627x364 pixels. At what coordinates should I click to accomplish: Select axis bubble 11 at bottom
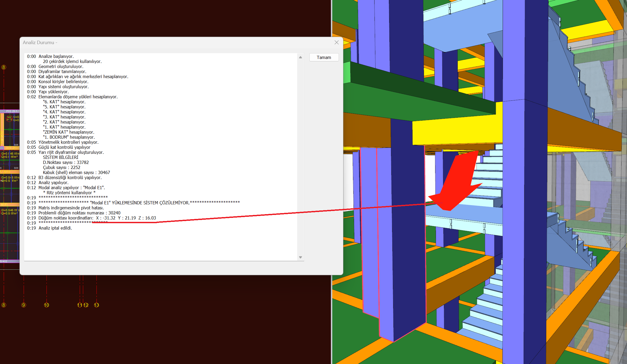click(79, 305)
